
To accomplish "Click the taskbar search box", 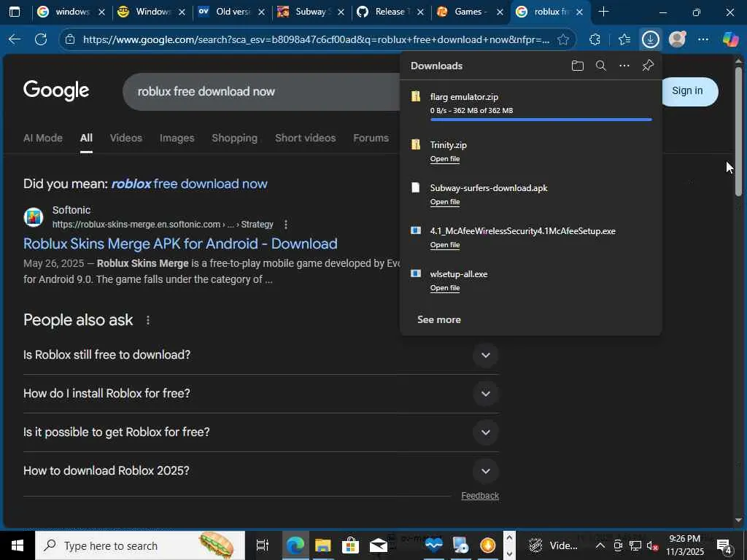I will [140, 545].
